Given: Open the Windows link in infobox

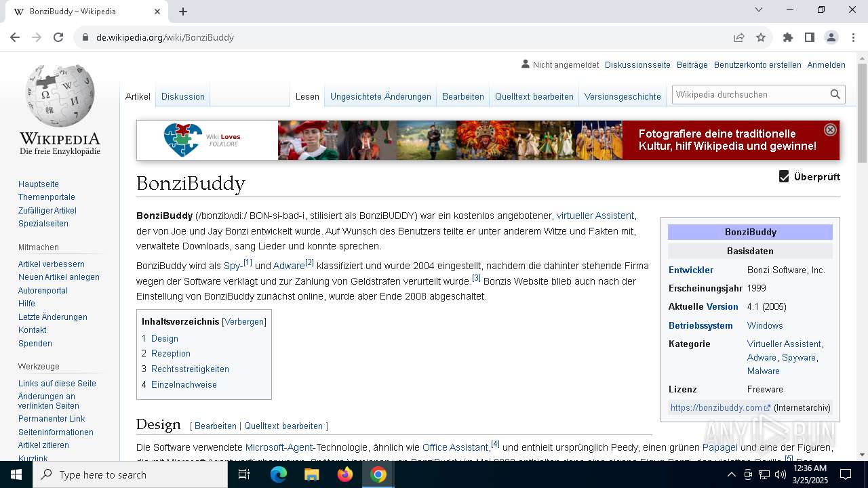Looking at the screenshot, I should [x=765, y=325].
